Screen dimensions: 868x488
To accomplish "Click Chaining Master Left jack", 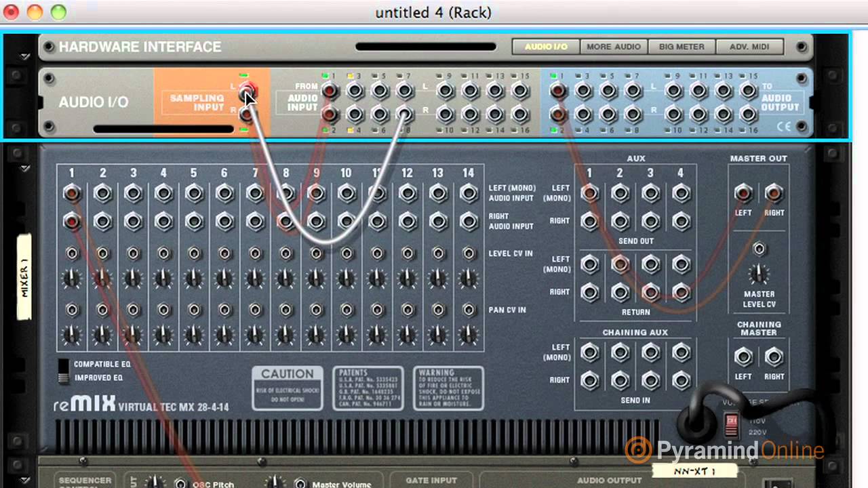I will pos(744,357).
